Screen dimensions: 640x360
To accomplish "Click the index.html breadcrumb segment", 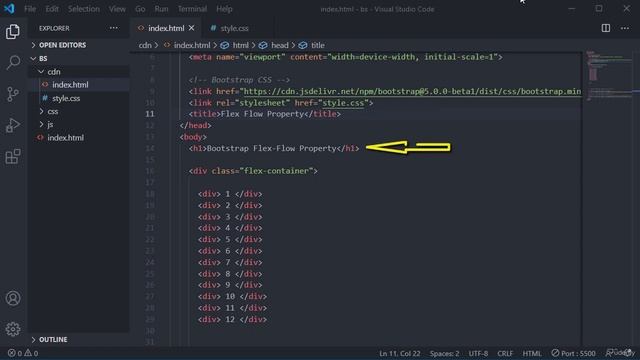I will tap(192, 45).
